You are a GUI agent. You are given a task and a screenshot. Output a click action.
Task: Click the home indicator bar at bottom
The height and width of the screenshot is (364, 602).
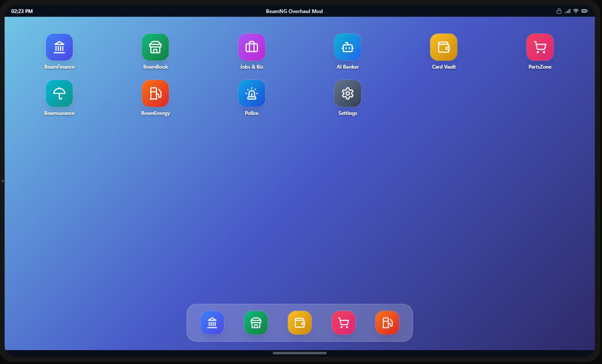(x=300, y=353)
